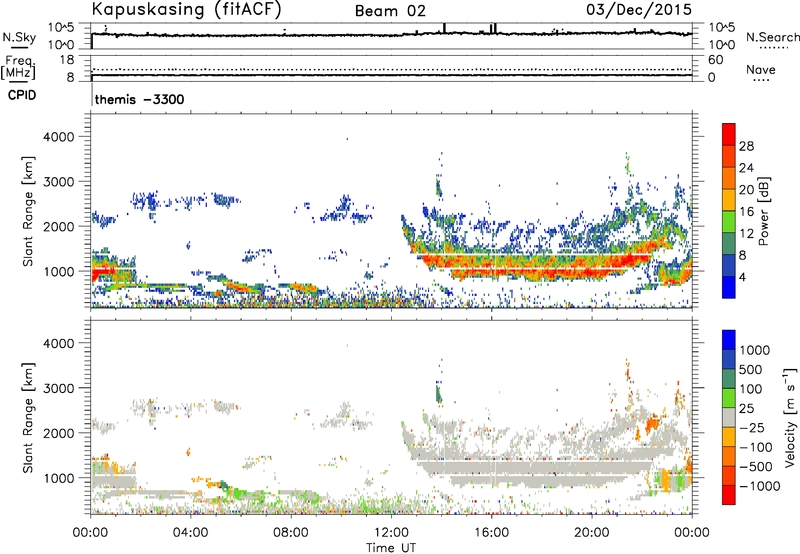Click the Slant Range axis title of velocity panel

[x=28, y=418]
